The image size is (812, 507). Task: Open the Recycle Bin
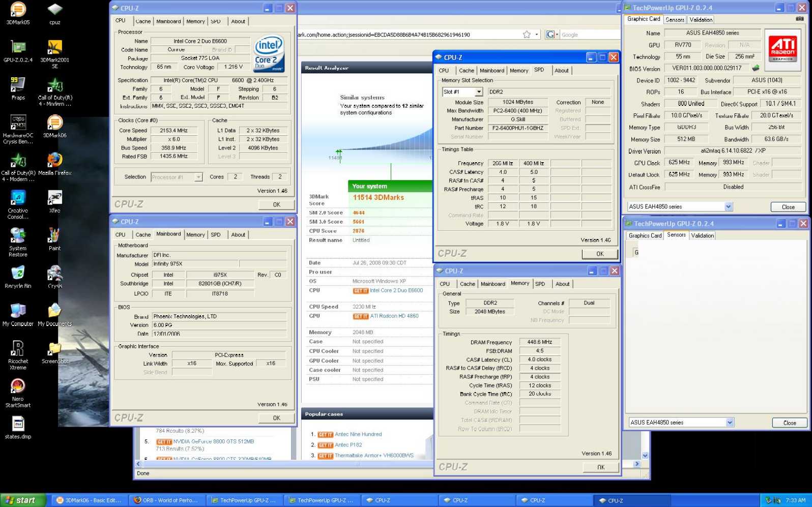click(18, 278)
